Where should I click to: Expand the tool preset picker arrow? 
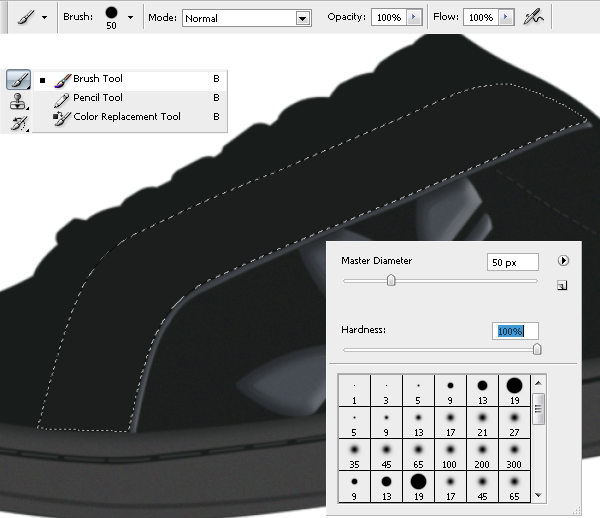(44, 17)
